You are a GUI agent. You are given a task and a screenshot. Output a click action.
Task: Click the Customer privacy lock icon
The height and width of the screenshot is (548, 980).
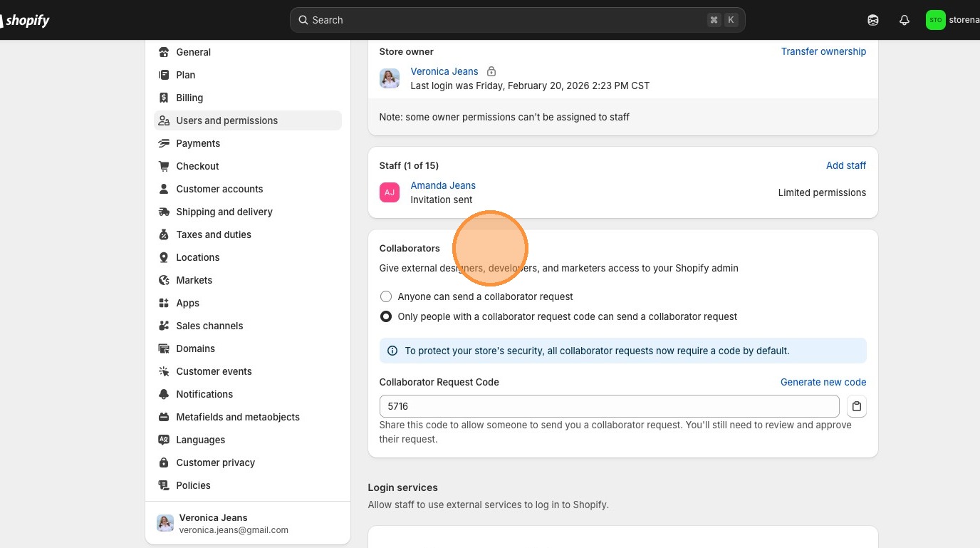tap(164, 462)
